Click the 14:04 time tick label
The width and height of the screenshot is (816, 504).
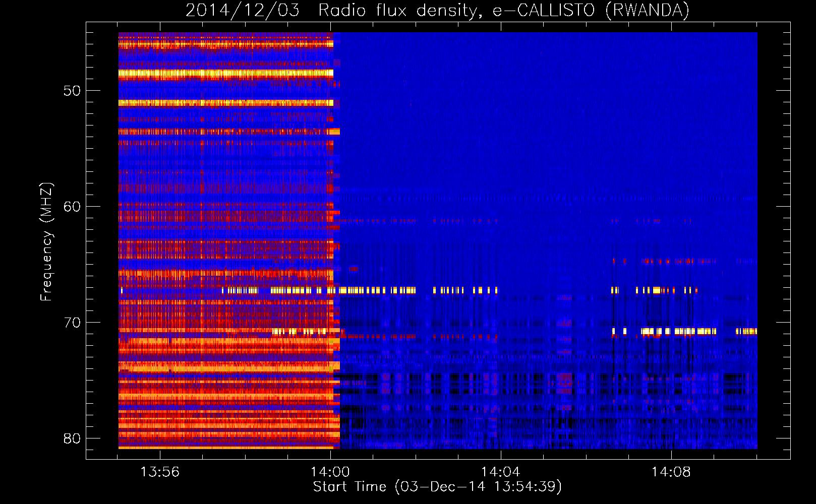(x=501, y=472)
